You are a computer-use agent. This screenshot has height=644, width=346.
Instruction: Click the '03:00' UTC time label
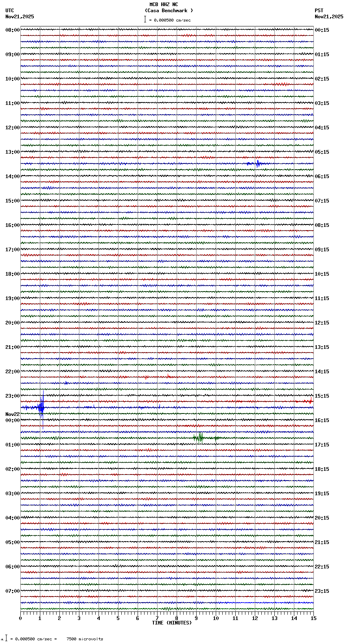[x=13, y=494]
